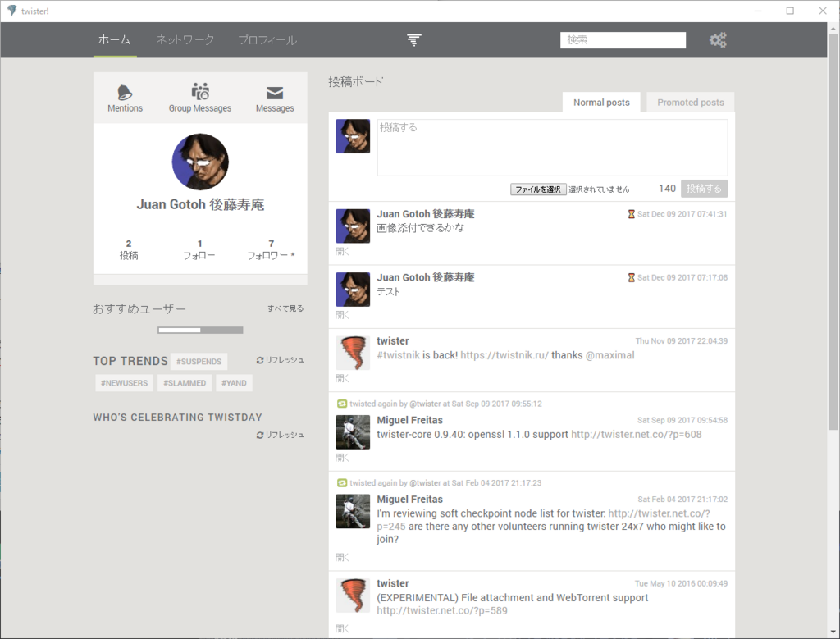The height and width of the screenshot is (639, 840).
Task: Open the #SUSPENDS trend tag
Action: tap(199, 362)
